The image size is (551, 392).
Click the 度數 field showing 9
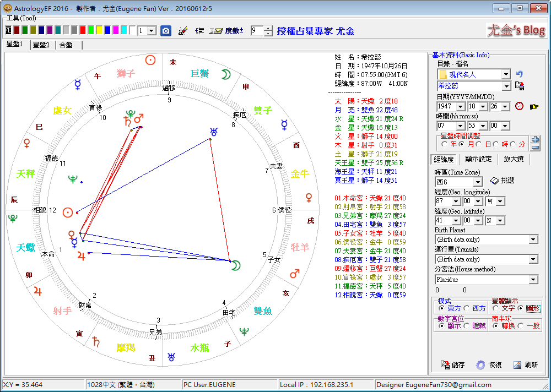point(257,31)
